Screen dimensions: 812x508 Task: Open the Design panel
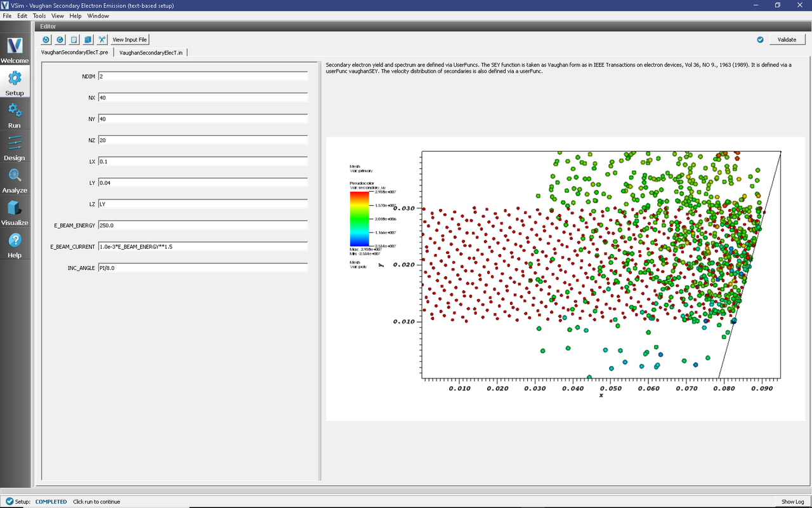15,147
